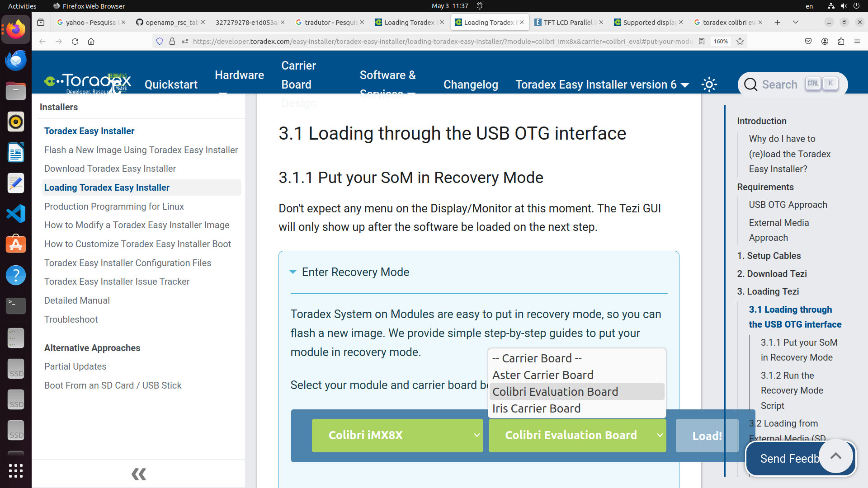Open Download Toradex Easy Installer link
Image resolution: width=868 pixels, height=488 pixels.
coord(110,169)
